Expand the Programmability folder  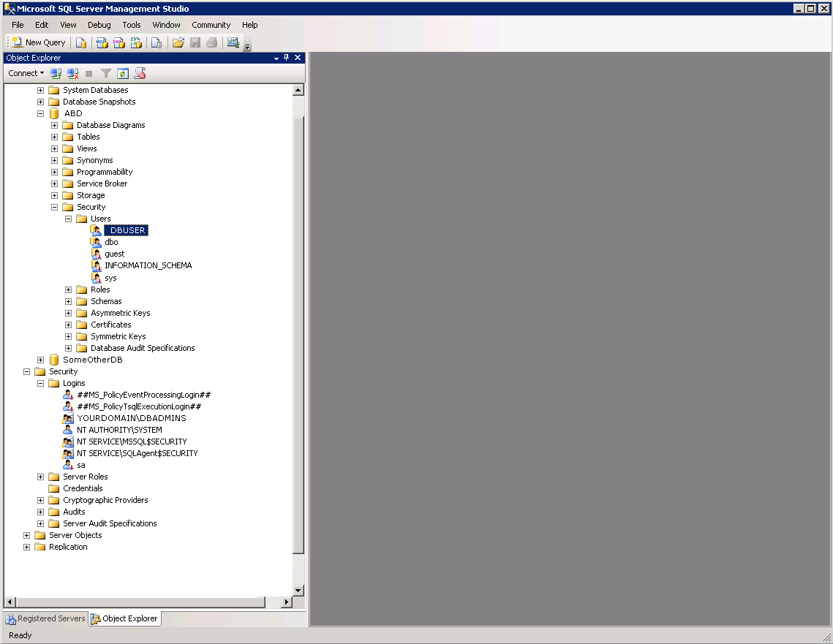click(54, 172)
